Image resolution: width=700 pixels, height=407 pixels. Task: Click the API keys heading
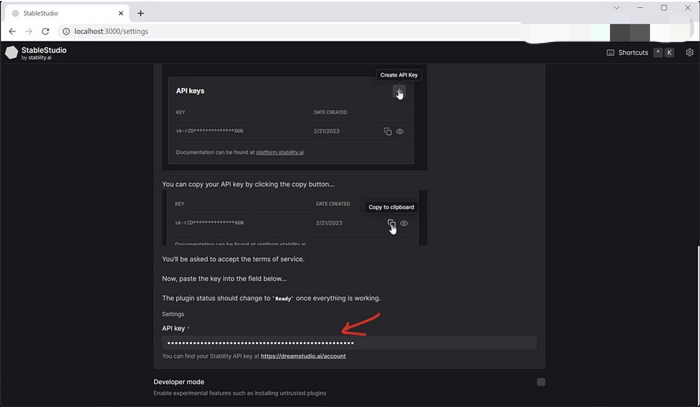(190, 91)
